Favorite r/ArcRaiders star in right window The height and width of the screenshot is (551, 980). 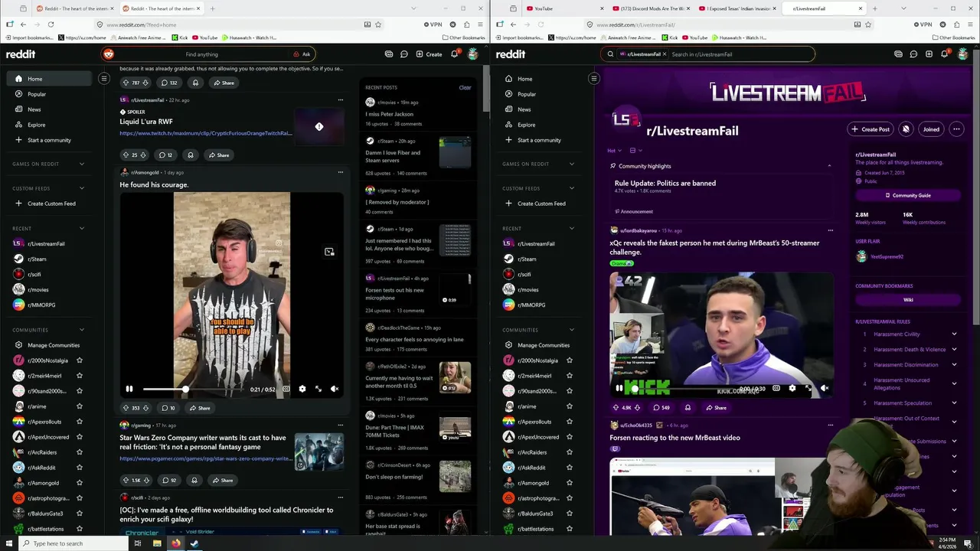pos(570,452)
